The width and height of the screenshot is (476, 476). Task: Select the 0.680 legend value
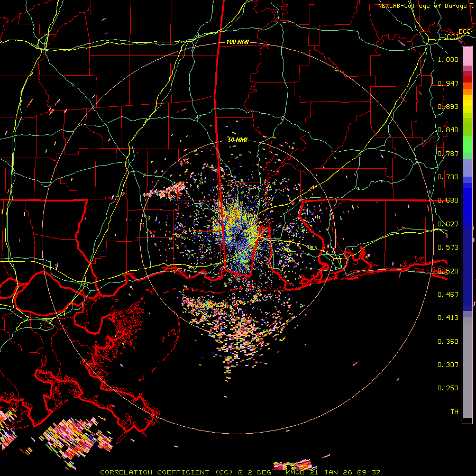pyautogui.click(x=448, y=200)
